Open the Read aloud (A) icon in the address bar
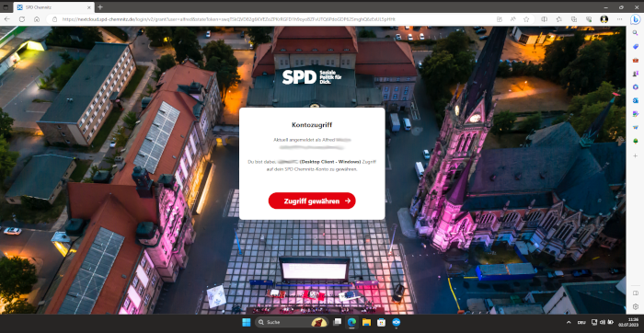The image size is (644, 333). pos(513,19)
